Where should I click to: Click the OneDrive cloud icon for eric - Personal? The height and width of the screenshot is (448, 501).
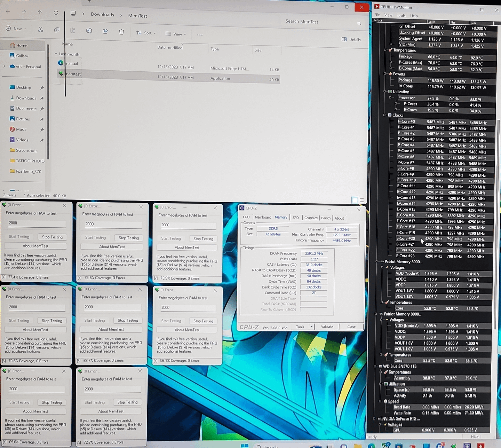12,66
